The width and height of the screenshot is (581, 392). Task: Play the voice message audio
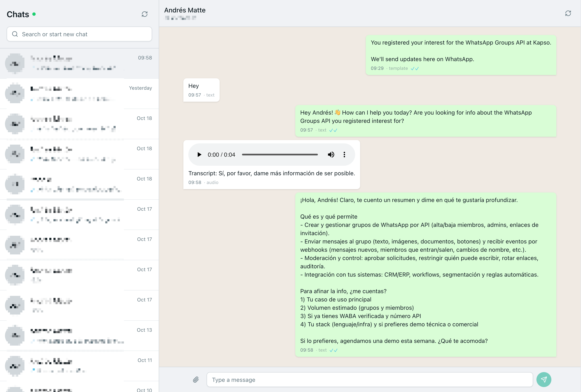199,155
